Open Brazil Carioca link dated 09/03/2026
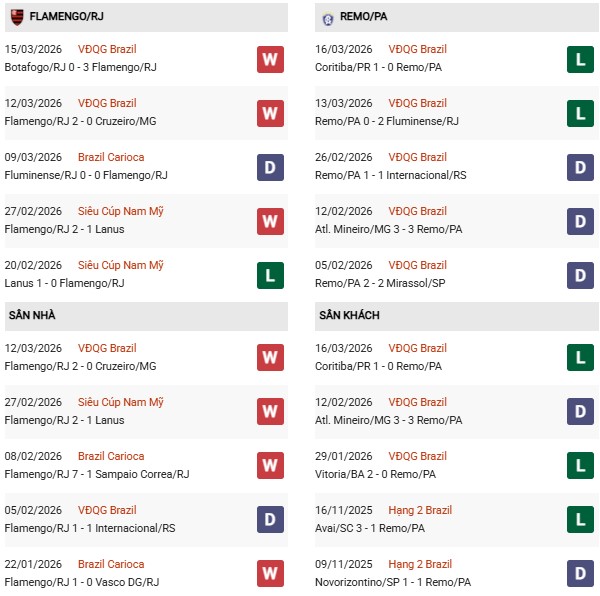The image size is (600, 596). tap(111, 157)
